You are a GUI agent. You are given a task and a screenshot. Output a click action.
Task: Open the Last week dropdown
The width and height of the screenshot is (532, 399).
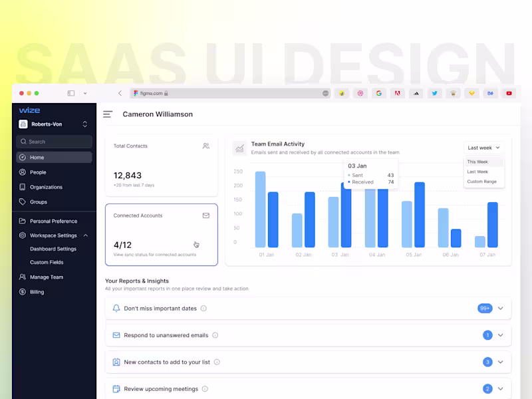tap(483, 147)
